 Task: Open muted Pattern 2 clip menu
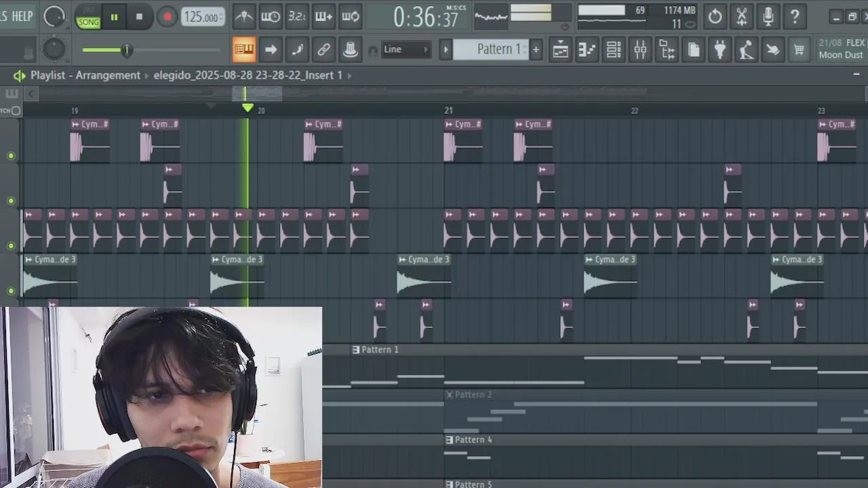tap(449, 394)
